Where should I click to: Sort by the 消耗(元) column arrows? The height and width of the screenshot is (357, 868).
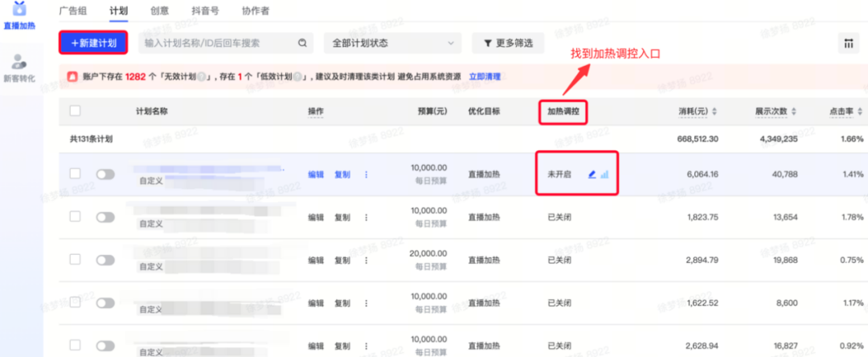click(714, 112)
